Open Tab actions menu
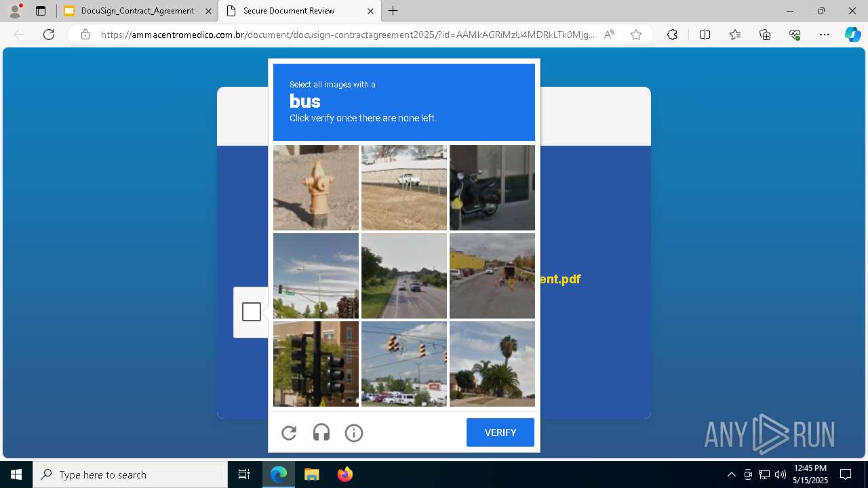Image resolution: width=868 pixels, height=488 pixels. tap(41, 11)
